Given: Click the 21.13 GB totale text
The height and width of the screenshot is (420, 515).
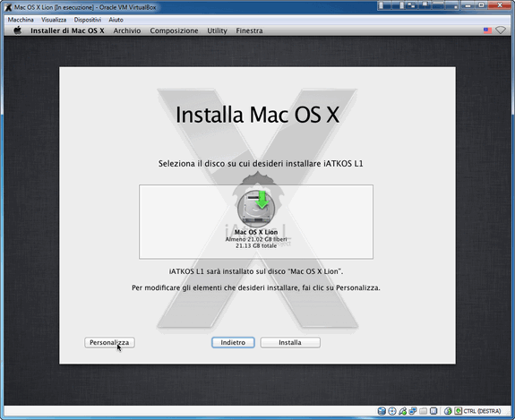Looking at the screenshot, I should (256, 245).
